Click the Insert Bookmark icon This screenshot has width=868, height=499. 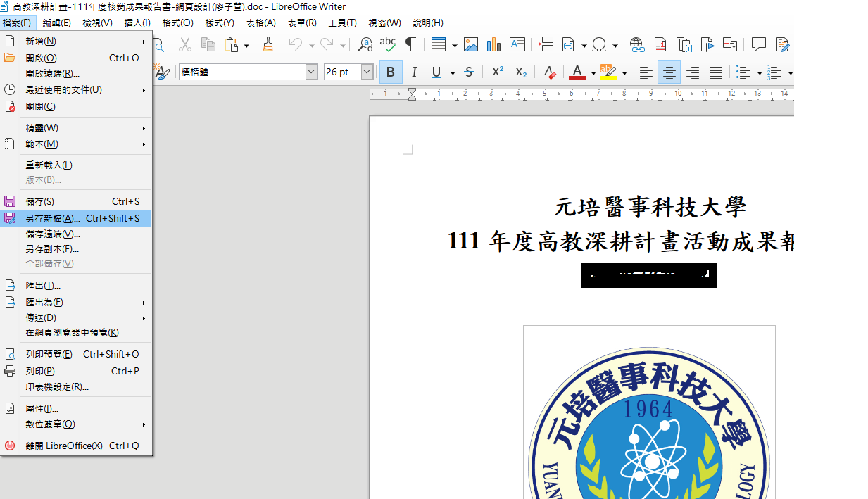707,45
